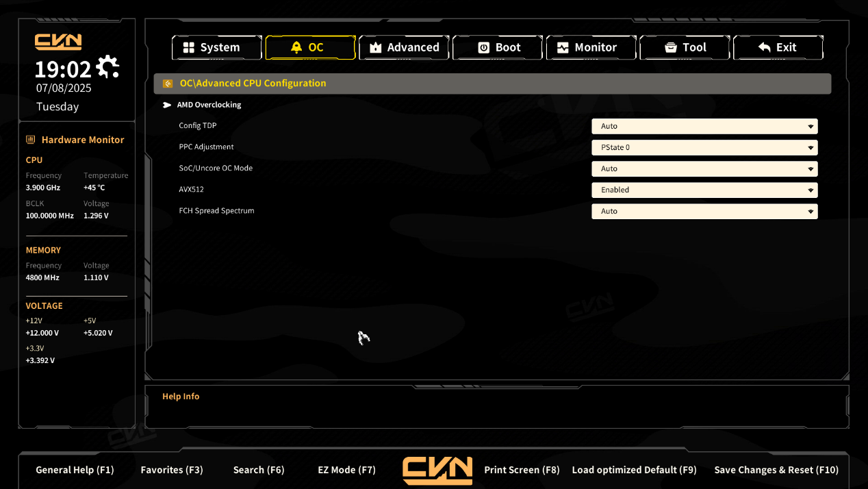Click the gear icon next to clock
Screen dimensions: 868x489
click(x=107, y=67)
